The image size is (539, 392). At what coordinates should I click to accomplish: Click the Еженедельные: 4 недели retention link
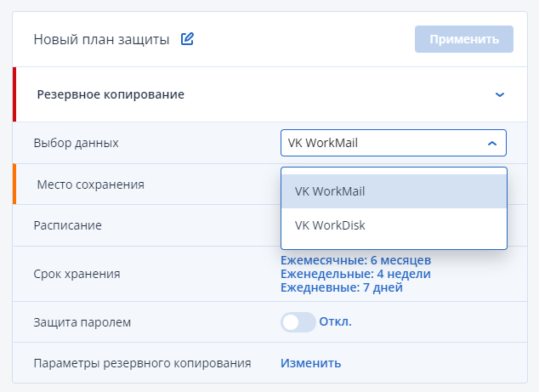click(x=355, y=274)
